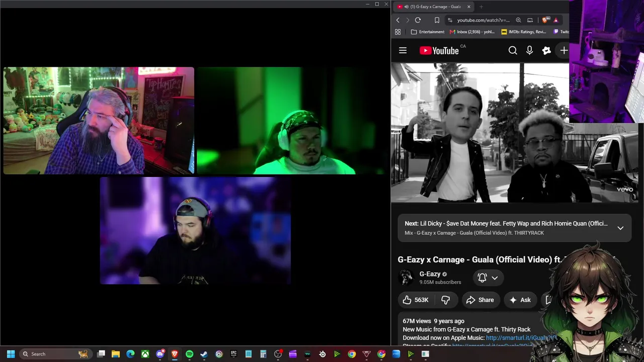Click the 9.05M subscribers text

tap(440, 282)
